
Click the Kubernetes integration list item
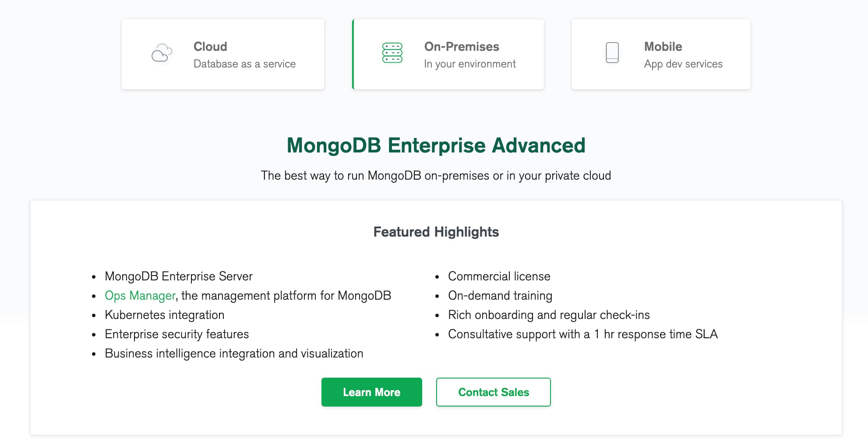click(x=164, y=315)
